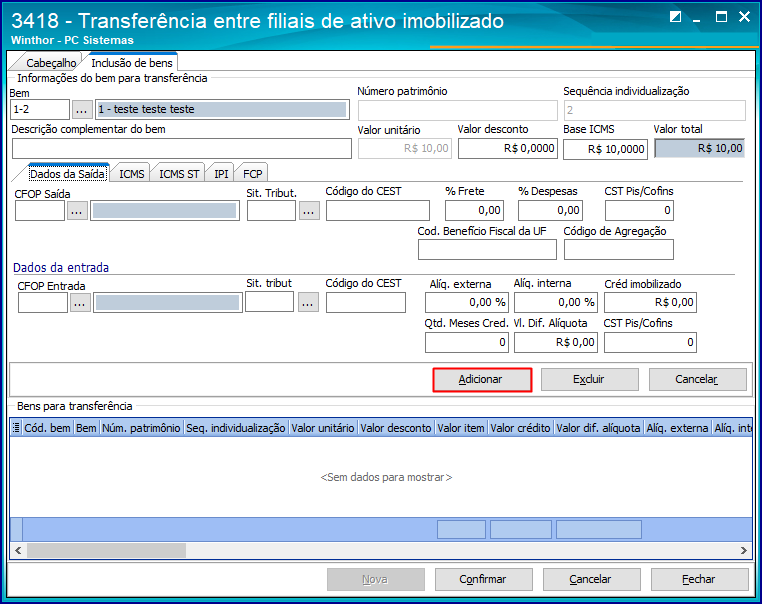The image size is (762, 604).
Task: Click the grid horizontal scrollbar thumb
Action: pyautogui.click(x=106, y=551)
